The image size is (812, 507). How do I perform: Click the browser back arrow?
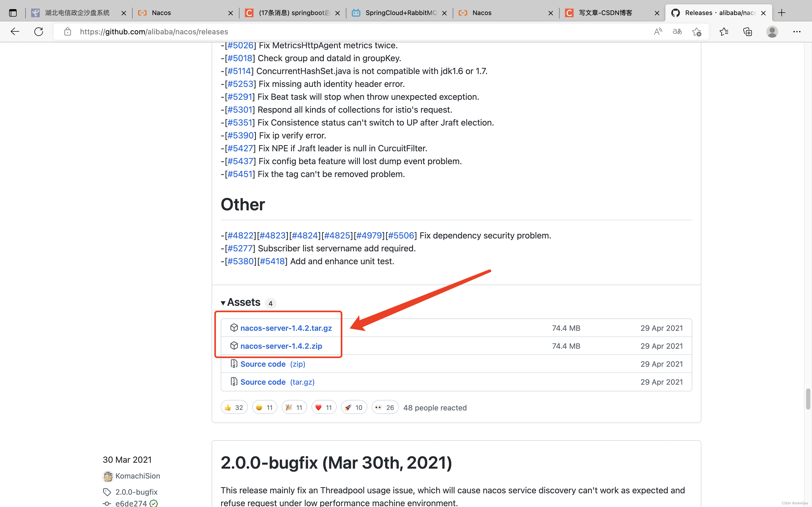tap(15, 32)
